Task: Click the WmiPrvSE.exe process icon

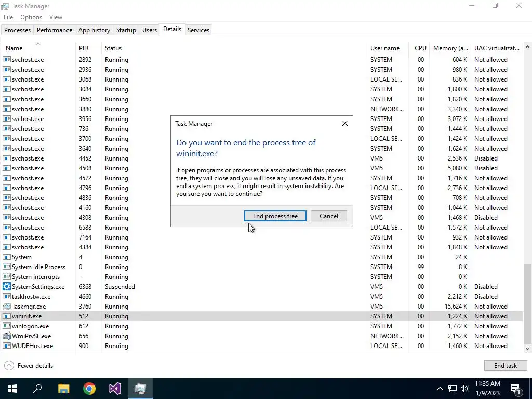Action: click(x=6, y=336)
